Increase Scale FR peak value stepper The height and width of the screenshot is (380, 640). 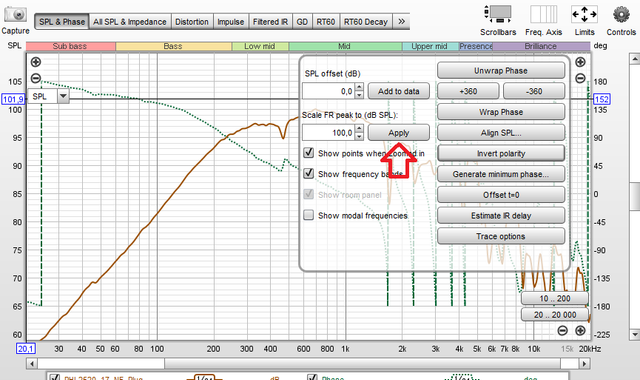click(359, 129)
